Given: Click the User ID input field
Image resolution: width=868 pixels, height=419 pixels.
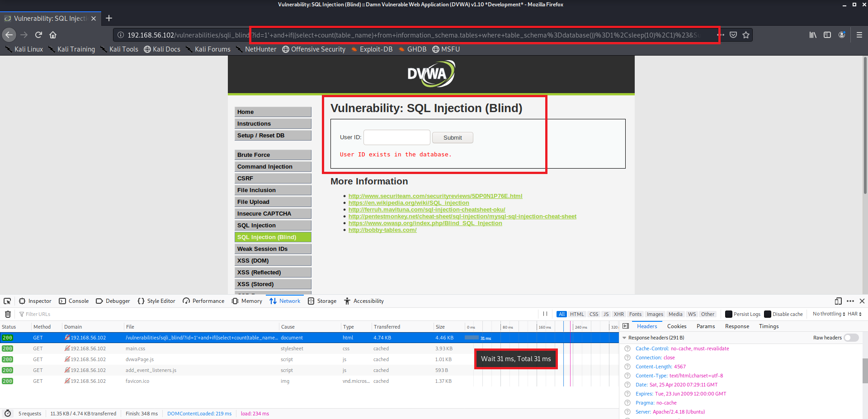Looking at the screenshot, I should [x=396, y=137].
